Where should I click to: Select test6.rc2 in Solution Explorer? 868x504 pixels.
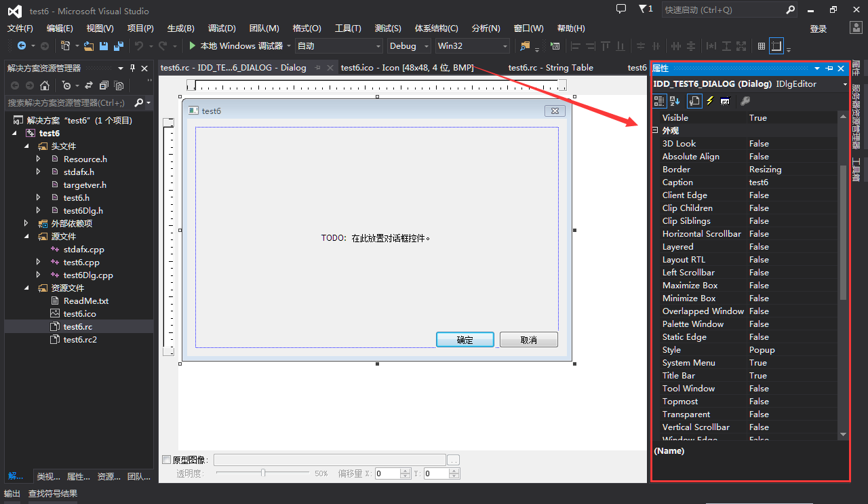[80, 340]
